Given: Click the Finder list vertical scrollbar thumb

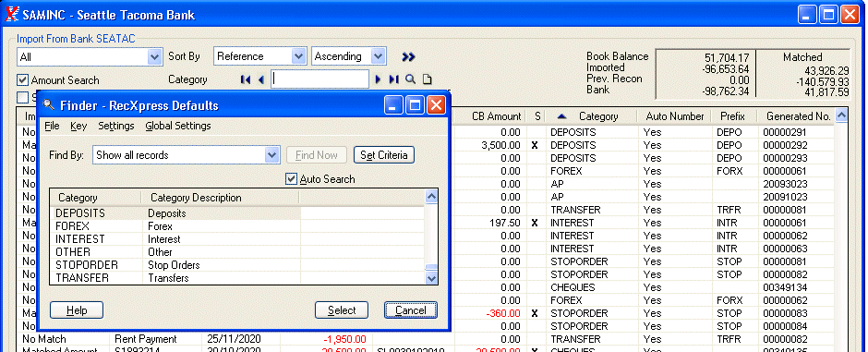Looking at the screenshot, I should [x=431, y=267].
